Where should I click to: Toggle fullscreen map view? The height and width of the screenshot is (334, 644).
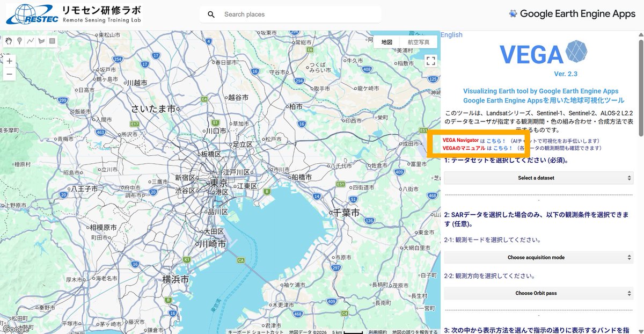(x=430, y=61)
